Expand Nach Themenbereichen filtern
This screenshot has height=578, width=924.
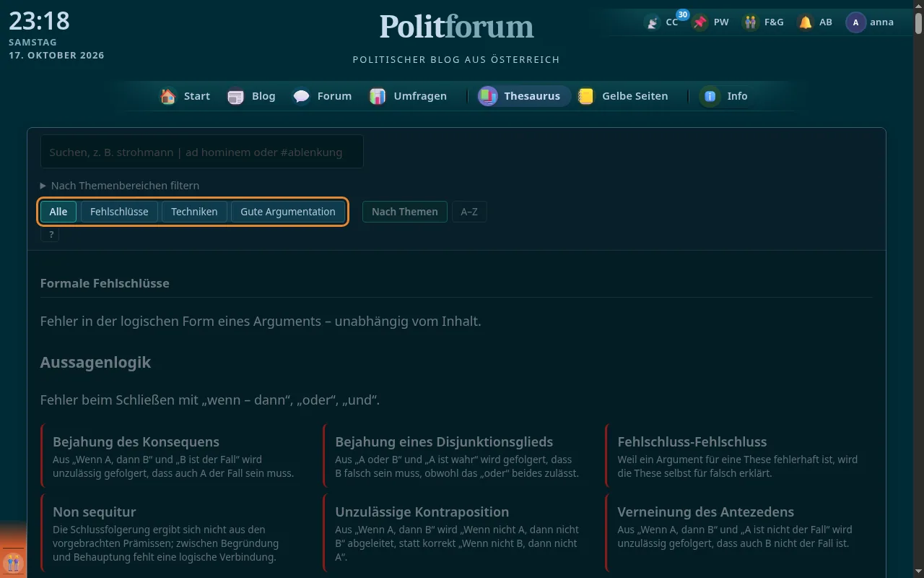coord(120,186)
